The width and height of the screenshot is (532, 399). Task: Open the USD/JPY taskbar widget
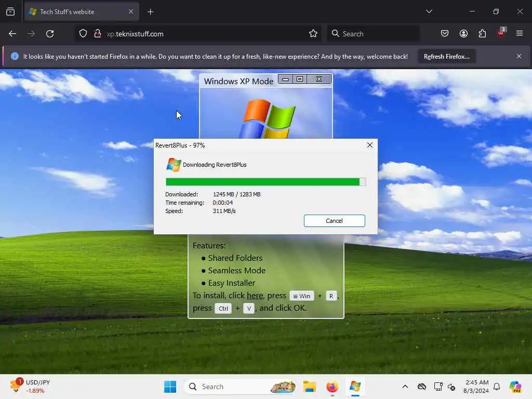pyautogui.click(x=30, y=387)
